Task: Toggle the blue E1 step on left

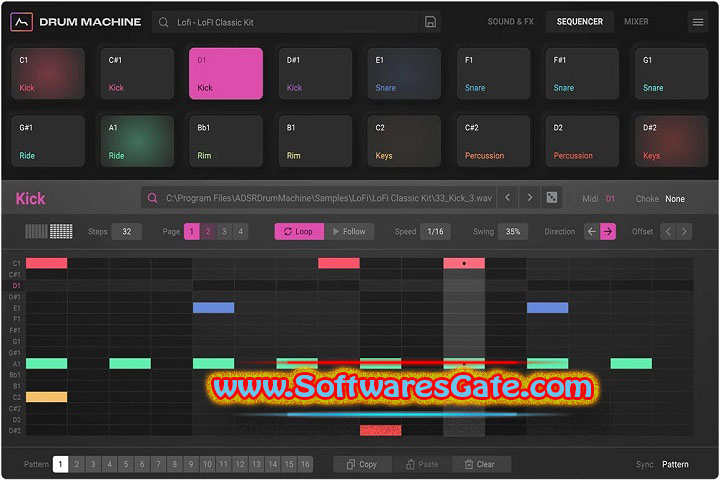Action: point(214,308)
